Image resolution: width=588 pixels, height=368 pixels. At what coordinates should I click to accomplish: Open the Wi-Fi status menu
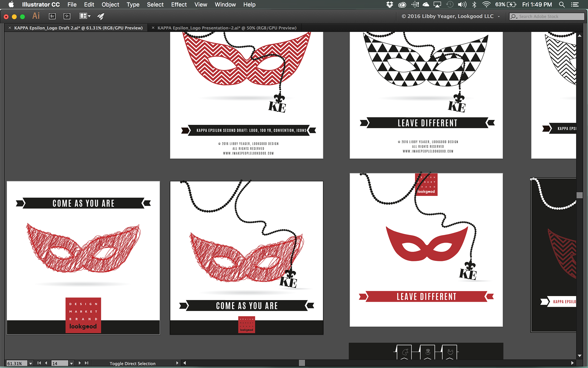tap(486, 5)
